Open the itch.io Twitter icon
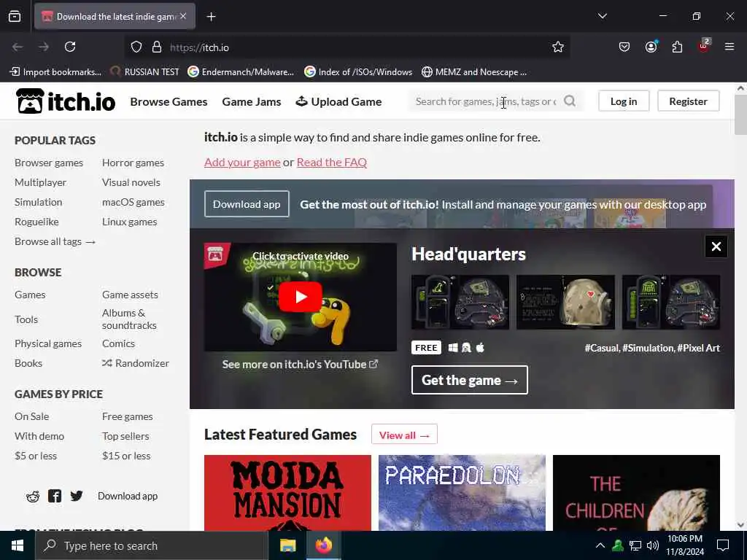The height and width of the screenshot is (560, 747). coord(76,496)
